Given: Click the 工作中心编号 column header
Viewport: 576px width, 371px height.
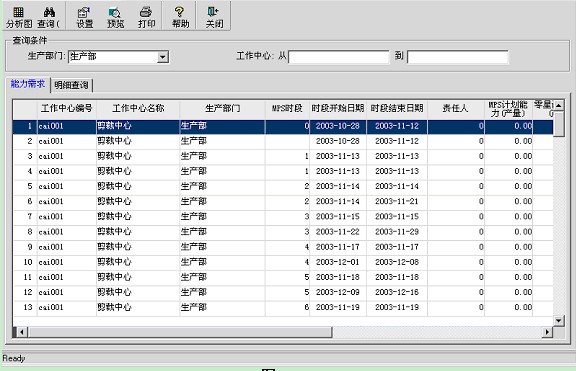Looking at the screenshot, I should point(66,109).
